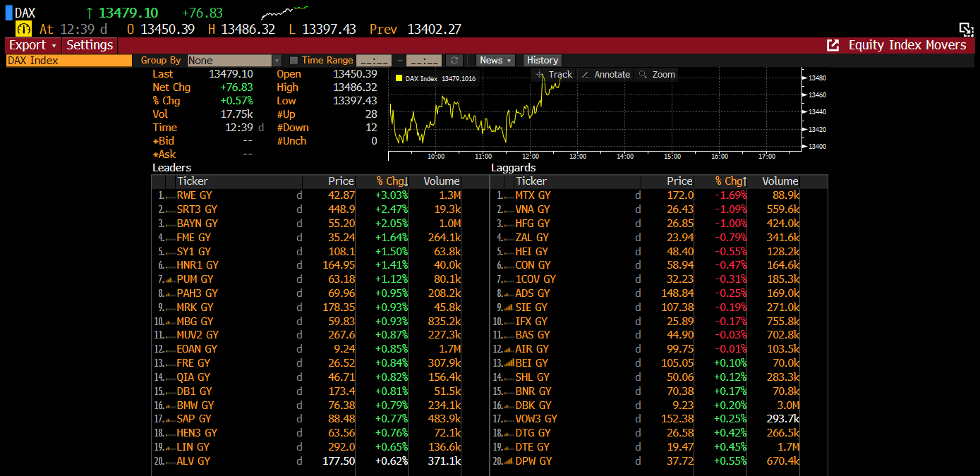This screenshot has height=476, width=980.
Task: Open RWE GY in Leaders list
Action: (x=194, y=195)
